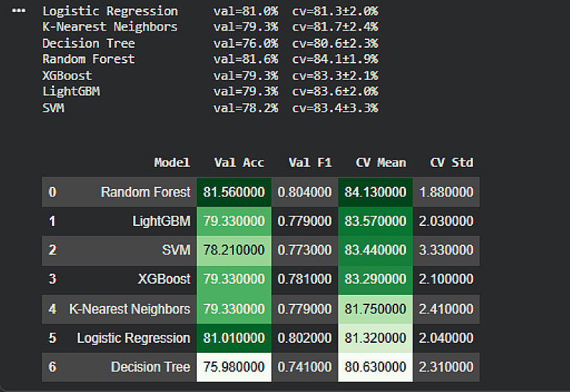570x392 pixels.
Task: Click row index 3 in the table
Action: click(52, 279)
